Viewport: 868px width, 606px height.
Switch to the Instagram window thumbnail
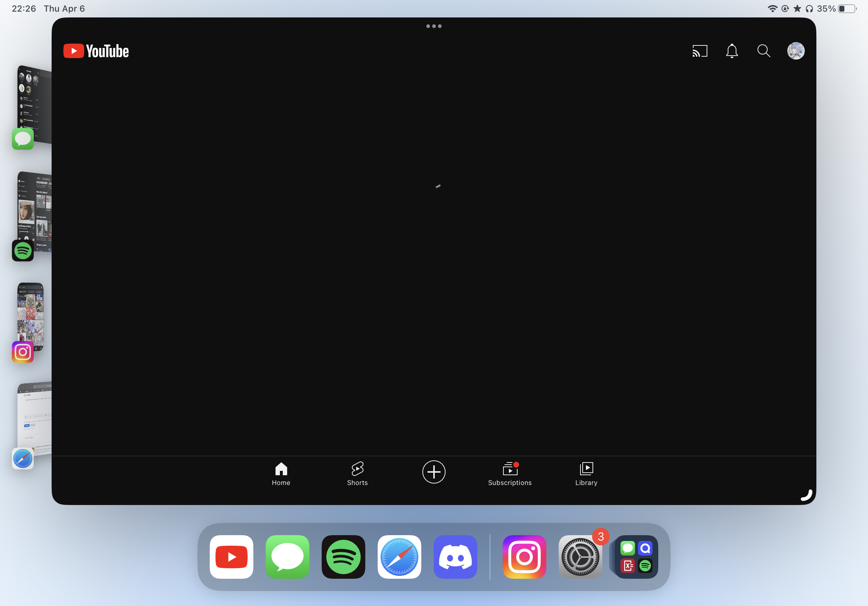[x=30, y=315]
